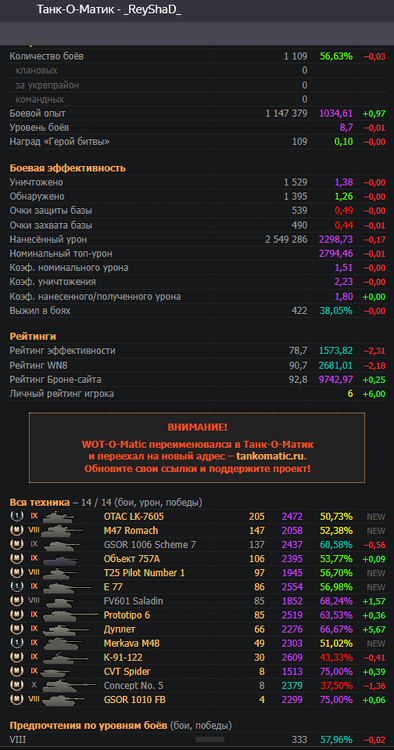Viewport: 394px width, 750px height.
Task: Click the Рейтинг Броне-сайта value 9742,97
Action: [336, 380]
